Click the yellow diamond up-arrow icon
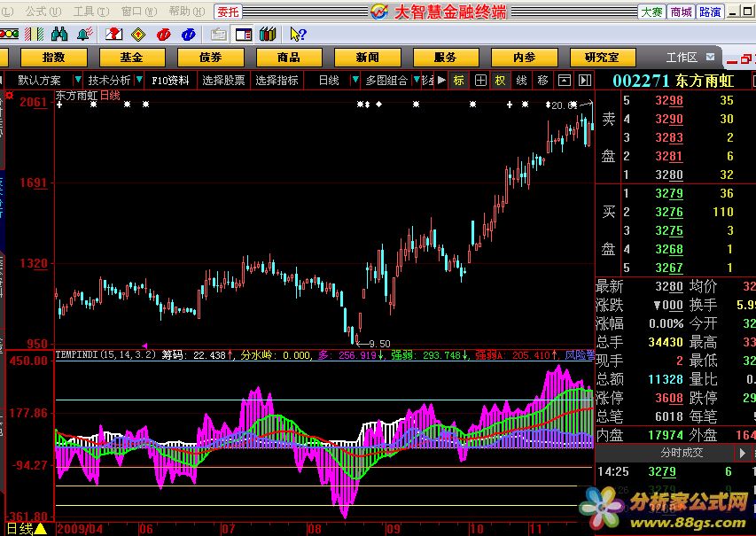756x536 pixels. tap(138, 35)
